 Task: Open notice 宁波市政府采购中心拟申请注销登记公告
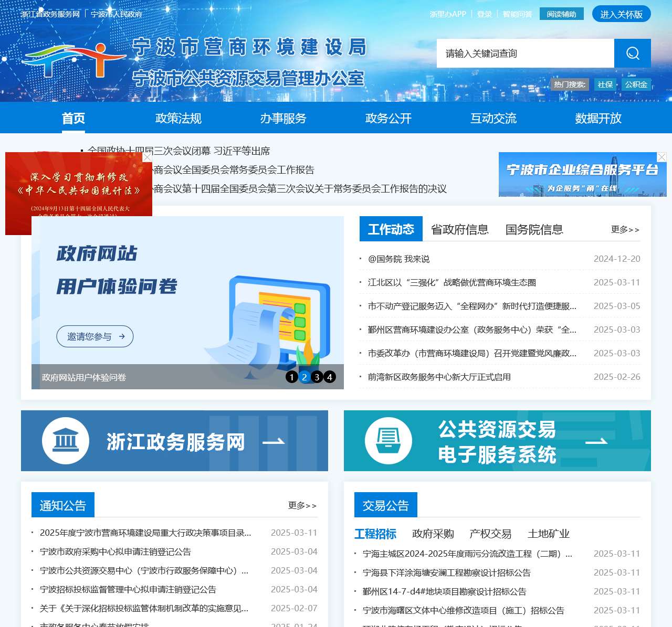pos(115,551)
